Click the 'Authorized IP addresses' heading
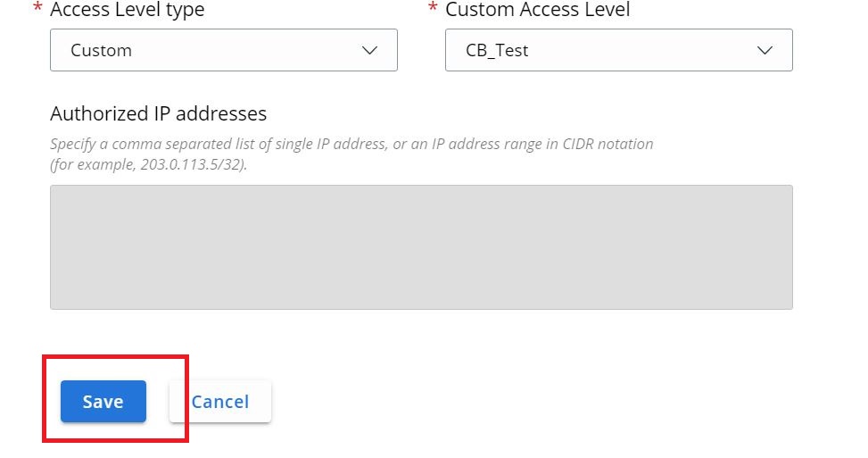 point(159,113)
